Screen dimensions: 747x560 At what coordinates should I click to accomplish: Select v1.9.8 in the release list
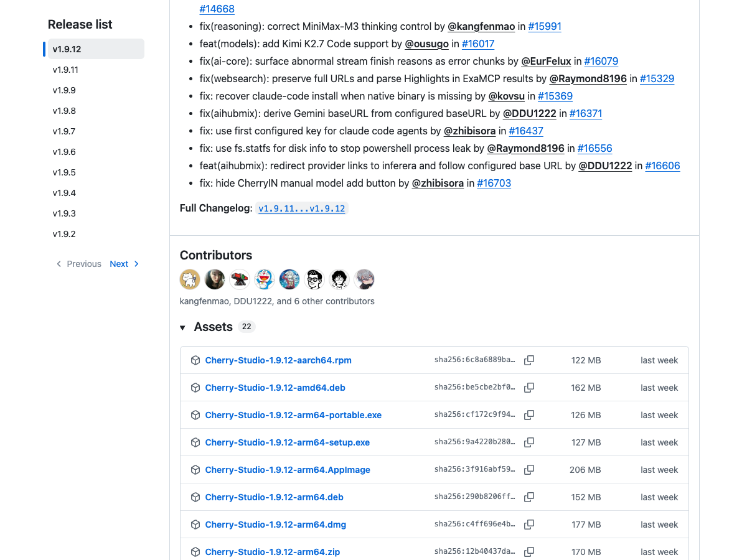tap(96, 111)
